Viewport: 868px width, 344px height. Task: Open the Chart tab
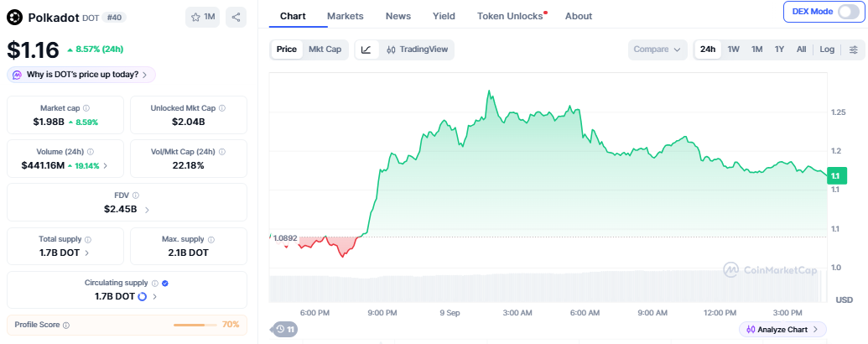tap(293, 16)
